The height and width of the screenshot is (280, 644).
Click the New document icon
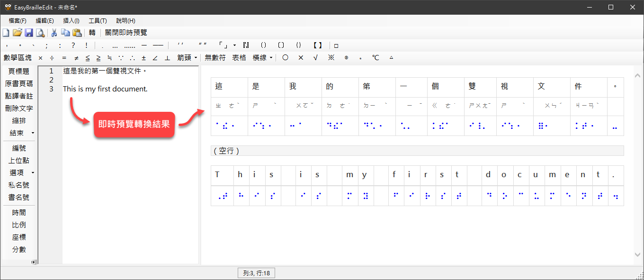coord(6,33)
